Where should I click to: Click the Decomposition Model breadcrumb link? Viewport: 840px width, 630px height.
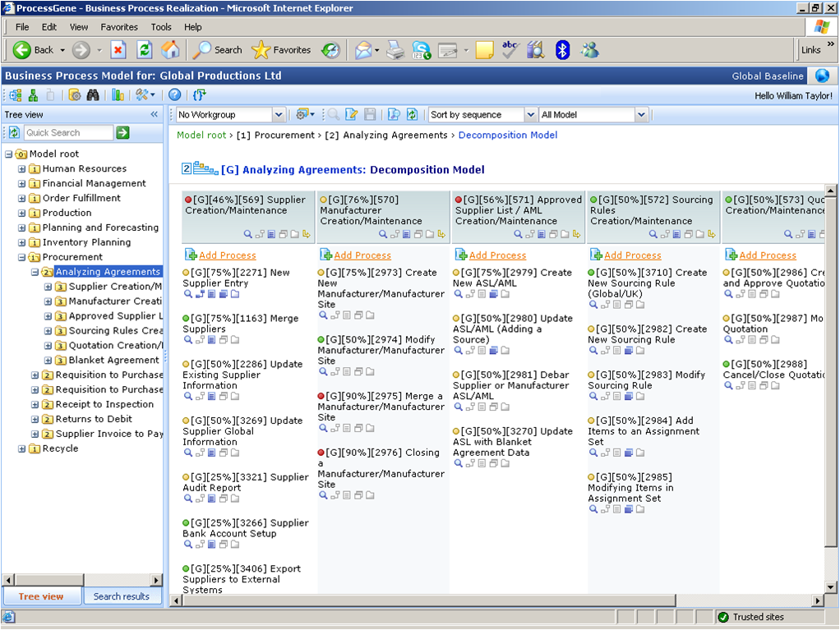507,135
